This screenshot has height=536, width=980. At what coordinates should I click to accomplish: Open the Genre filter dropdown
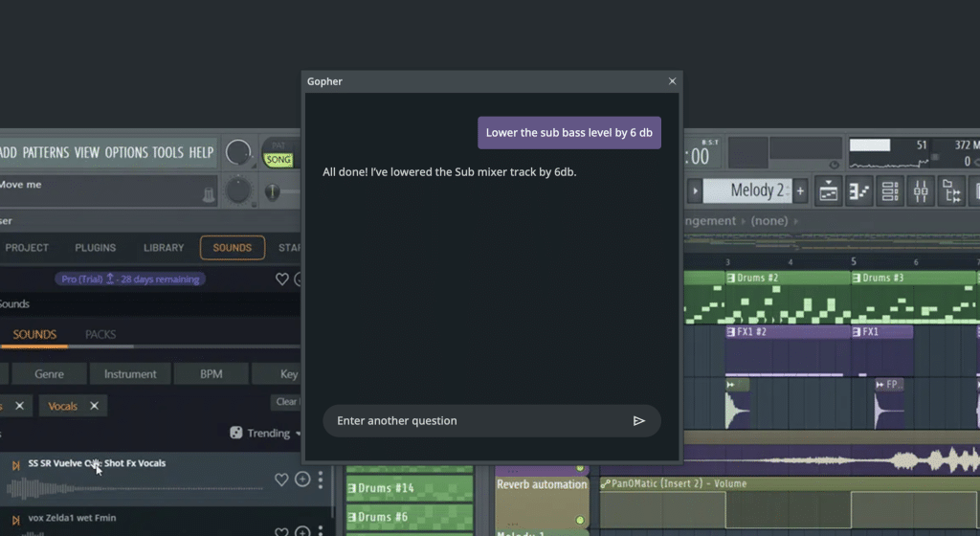point(49,374)
